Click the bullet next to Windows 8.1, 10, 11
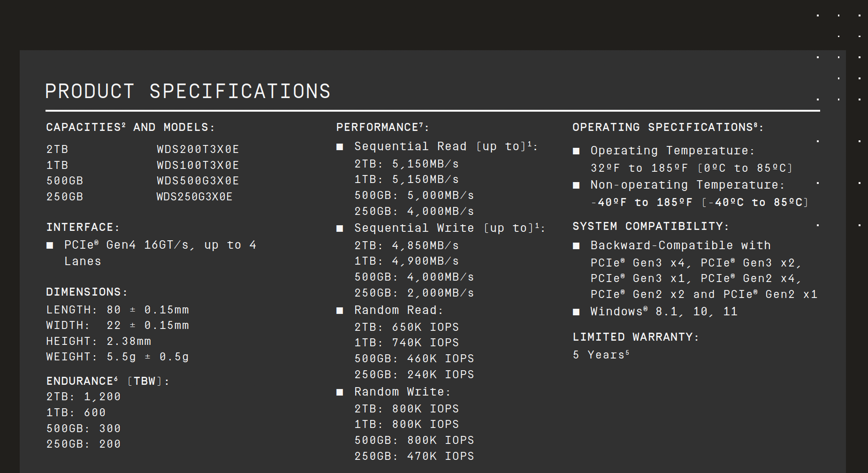This screenshot has width=868, height=473. coord(576,312)
